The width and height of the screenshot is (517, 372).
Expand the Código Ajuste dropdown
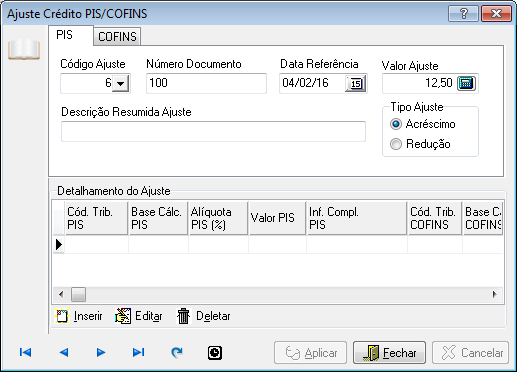coord(120,83)
